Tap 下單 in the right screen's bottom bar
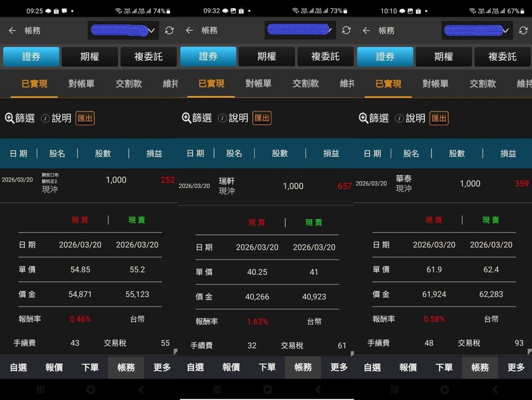Viewport: 532px width, 400px height. [444, 367]
